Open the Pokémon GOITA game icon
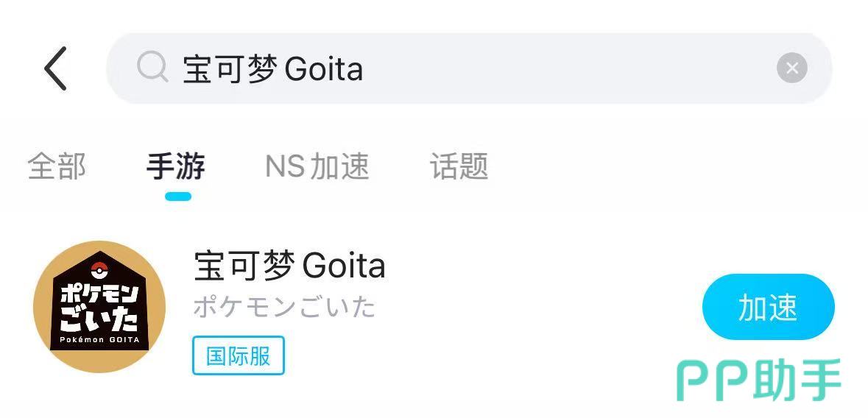This screenshot has height=418, width=868. point(99,306)
